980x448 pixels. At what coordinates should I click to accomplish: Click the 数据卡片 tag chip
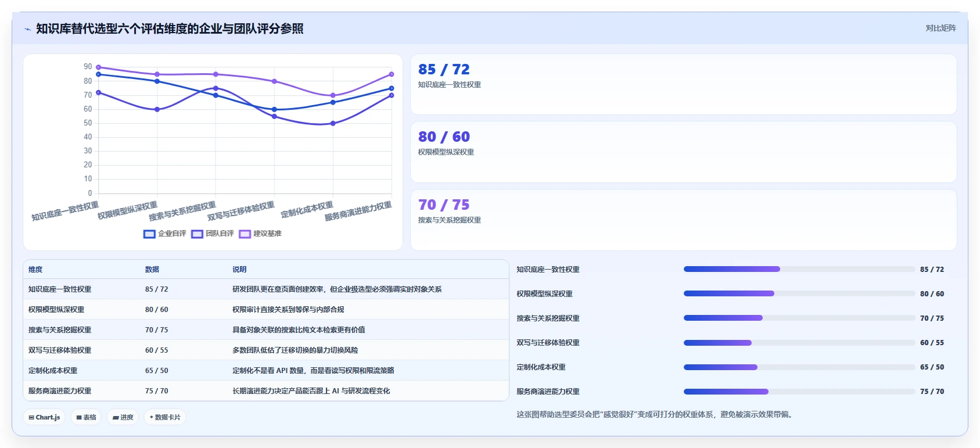coord(164,417)
